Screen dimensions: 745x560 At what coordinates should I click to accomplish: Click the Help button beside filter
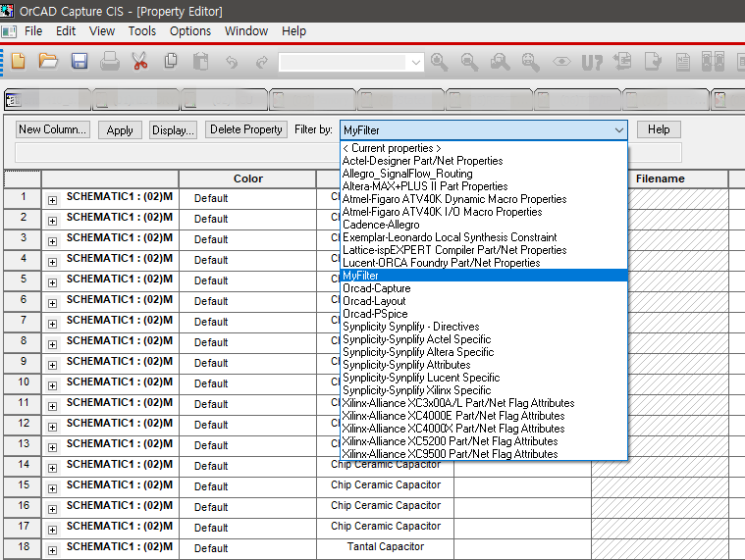pos(659,129)
